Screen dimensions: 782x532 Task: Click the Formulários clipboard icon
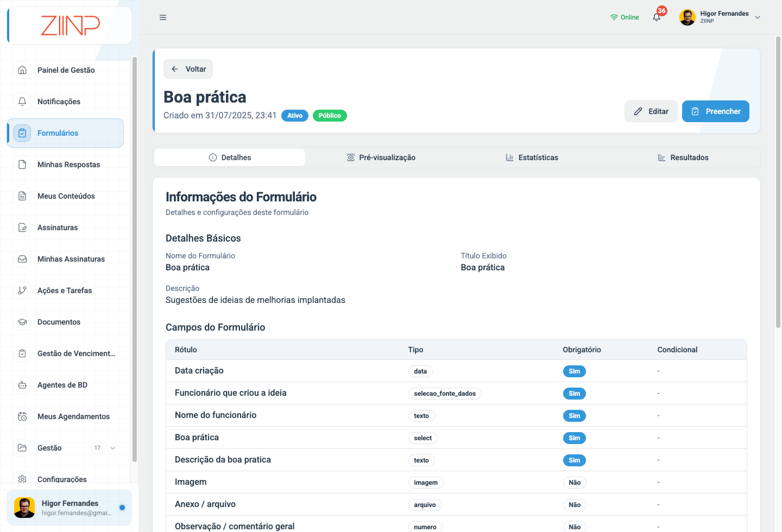point(22,133)
